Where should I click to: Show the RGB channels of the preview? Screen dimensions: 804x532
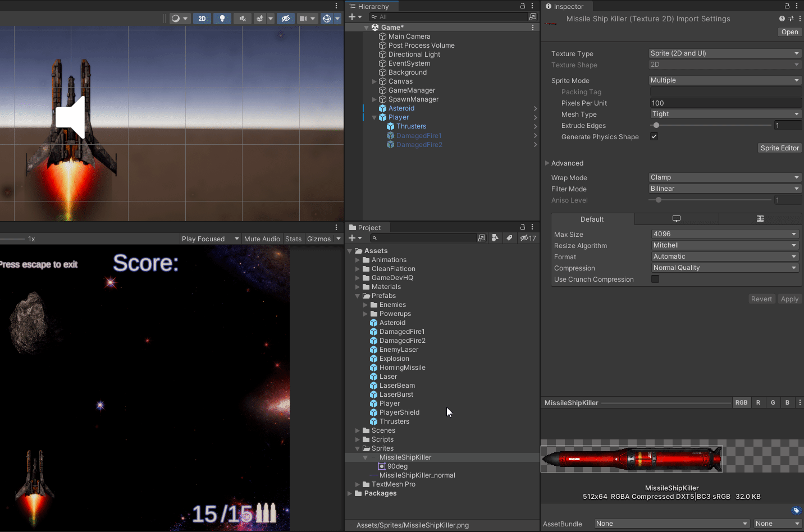pyautogui.click(x=742, y=403)
